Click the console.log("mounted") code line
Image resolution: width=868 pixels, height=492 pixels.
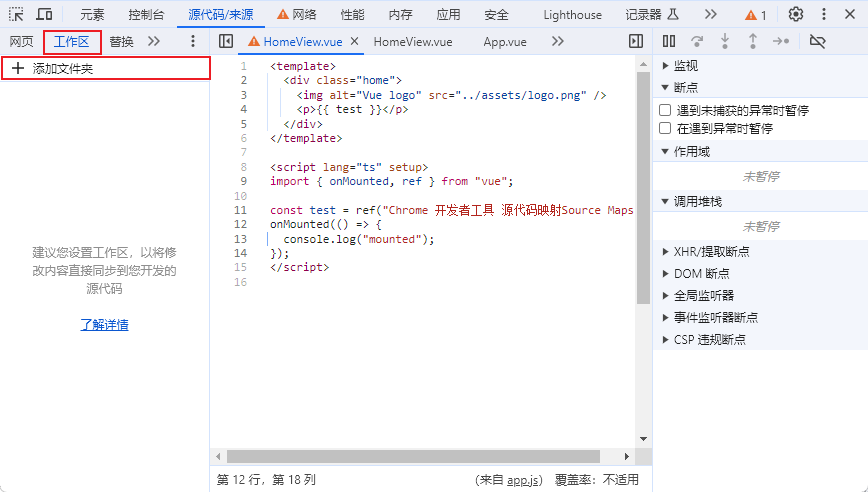(359, 239)
